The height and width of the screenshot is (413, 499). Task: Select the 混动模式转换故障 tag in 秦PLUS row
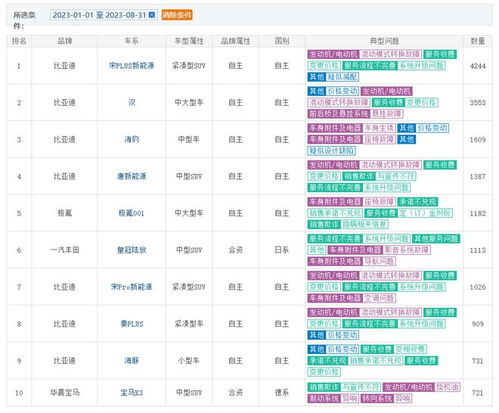391,312
